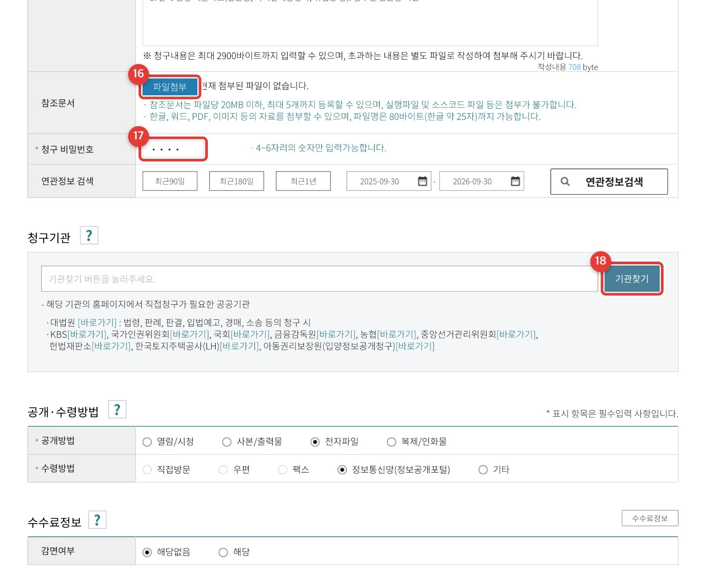Image resolution: width=706 pixels, height=588 pixels.
Task: Open 금융감독원 바로가기 link
Action: tap(336, 334)
